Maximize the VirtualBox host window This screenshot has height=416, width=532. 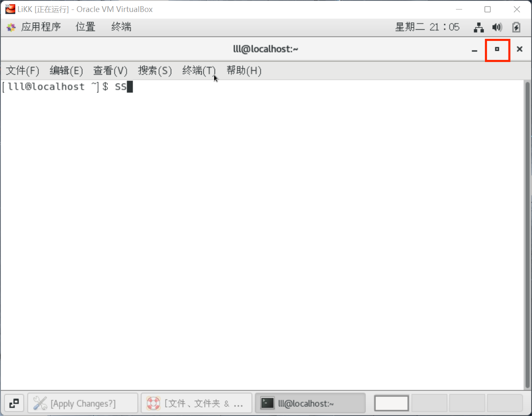(488, 9)
